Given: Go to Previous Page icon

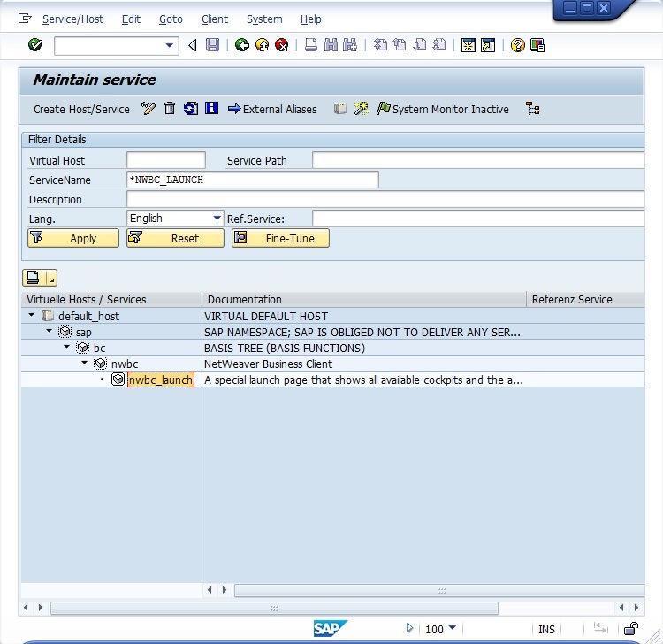Looking at the screenshot, I should pyautogui.click(x=400, y=45).
